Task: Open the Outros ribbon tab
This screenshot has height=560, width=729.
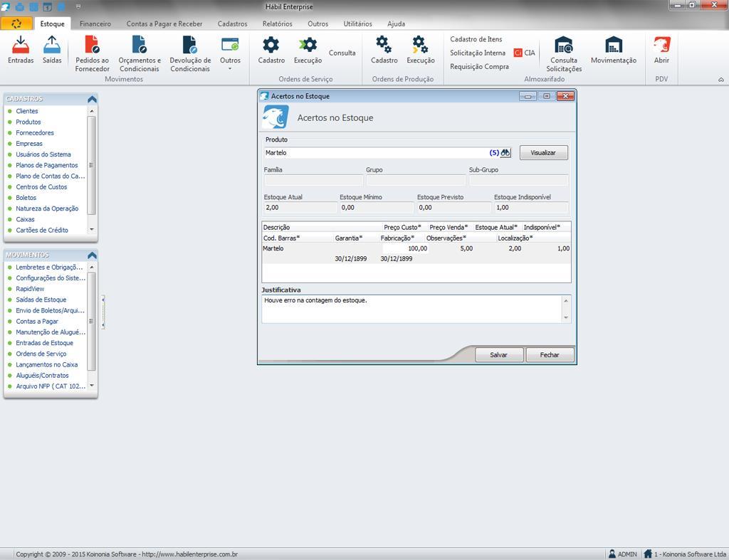Action: tap(318, 23)
